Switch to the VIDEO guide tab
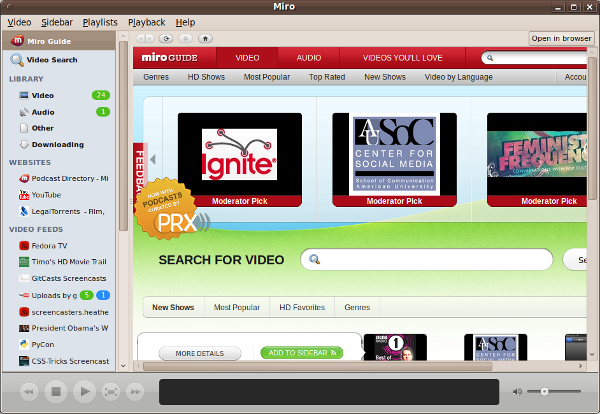 (247, 58)
